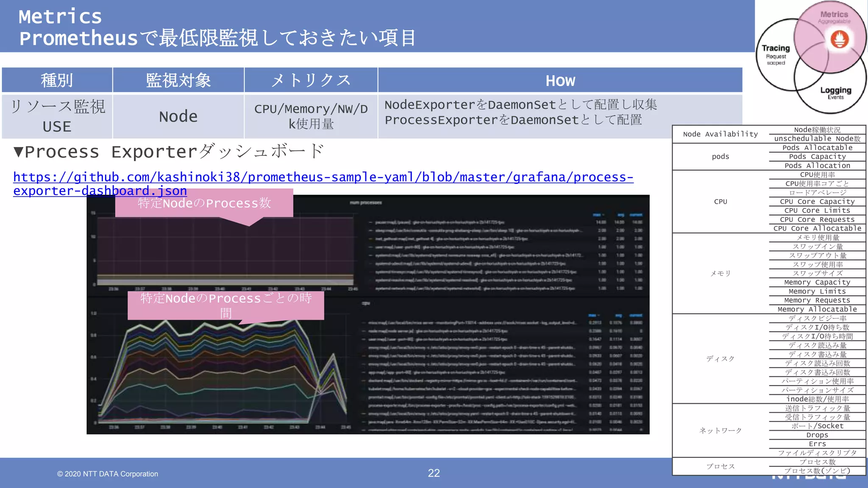Select the NodeExporterをDaemonSet text line
This screenshot has height=488, width=868.
pyautogui.click(x=520, y=105)
